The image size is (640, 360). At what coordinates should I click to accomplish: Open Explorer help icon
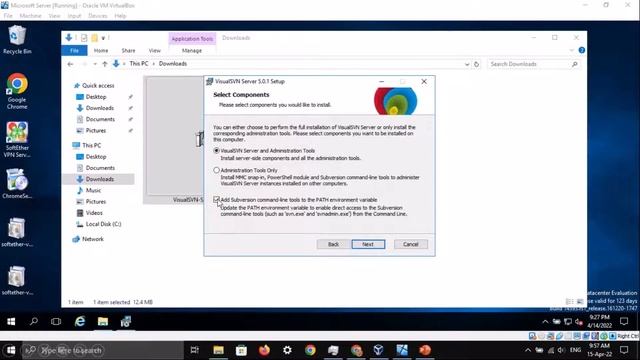582,50
